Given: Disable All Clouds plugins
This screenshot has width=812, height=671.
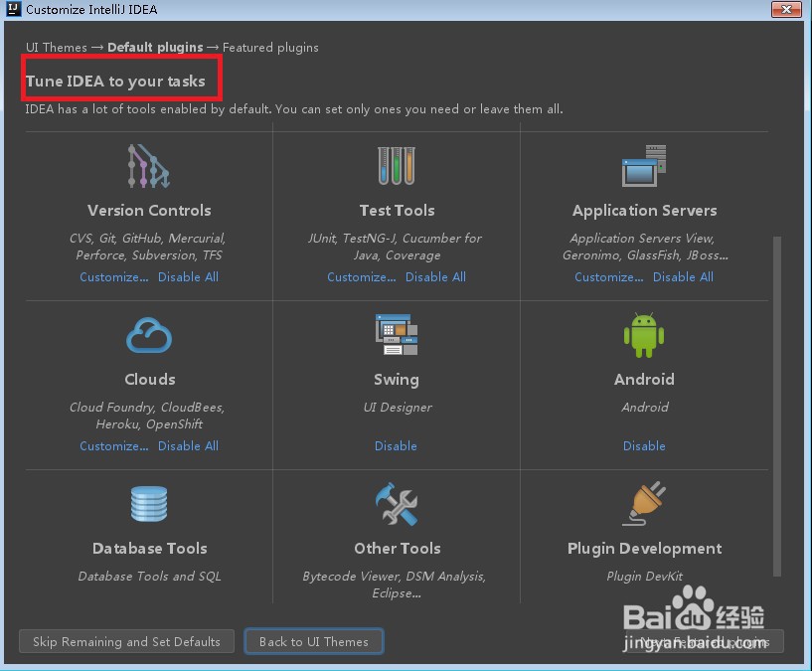Looking at the screenshot, I should pos(188,446).
